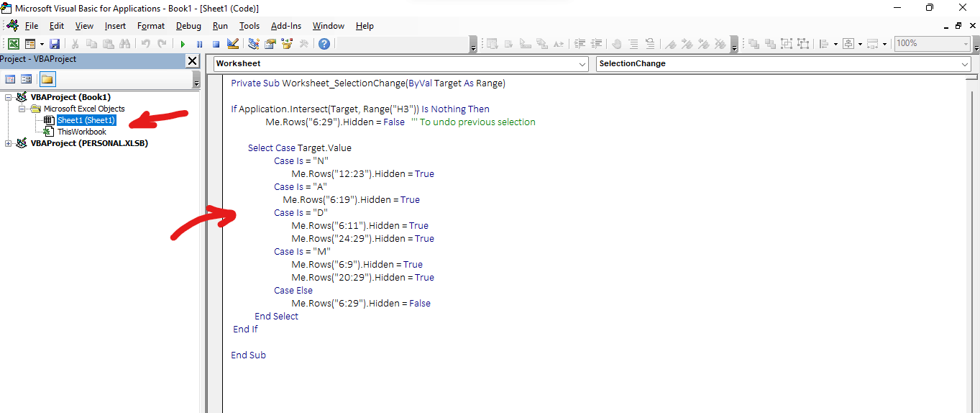Image resolution: width=980 pixels, height=413 pixels.
Task: Expand the VBAProject (PERSONAL.XLSB) node
Action: [8, 143]
